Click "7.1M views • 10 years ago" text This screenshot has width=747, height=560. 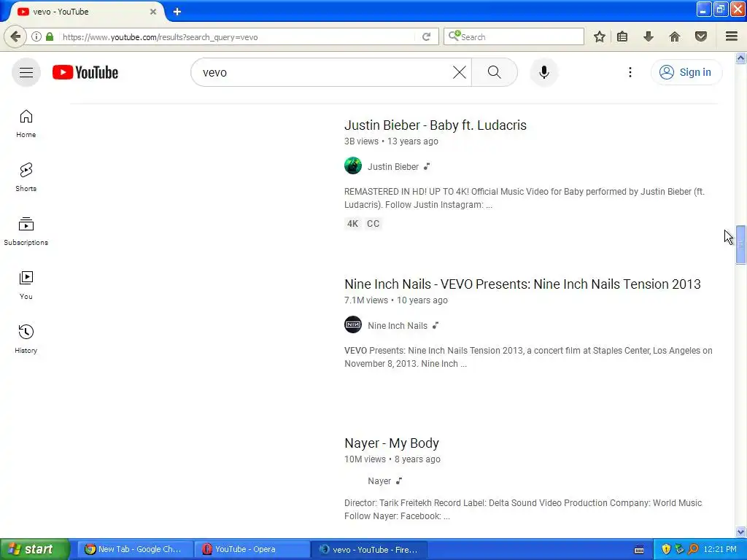396,300
